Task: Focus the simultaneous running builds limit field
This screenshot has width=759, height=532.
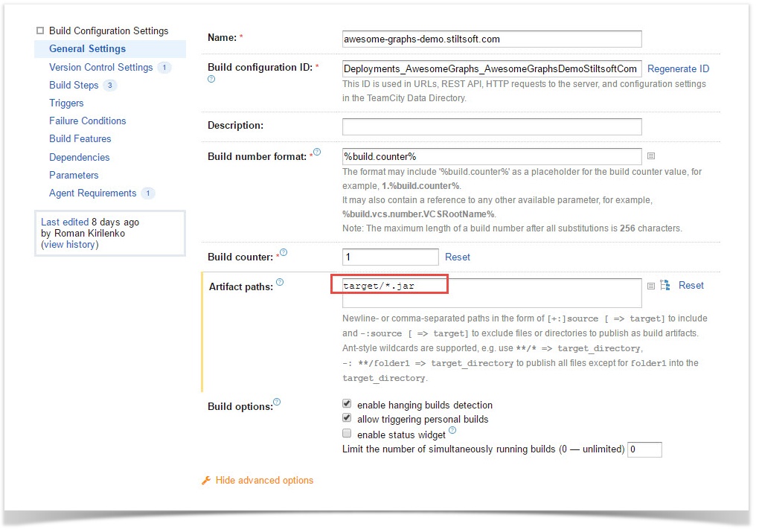Action: (644, 449)
